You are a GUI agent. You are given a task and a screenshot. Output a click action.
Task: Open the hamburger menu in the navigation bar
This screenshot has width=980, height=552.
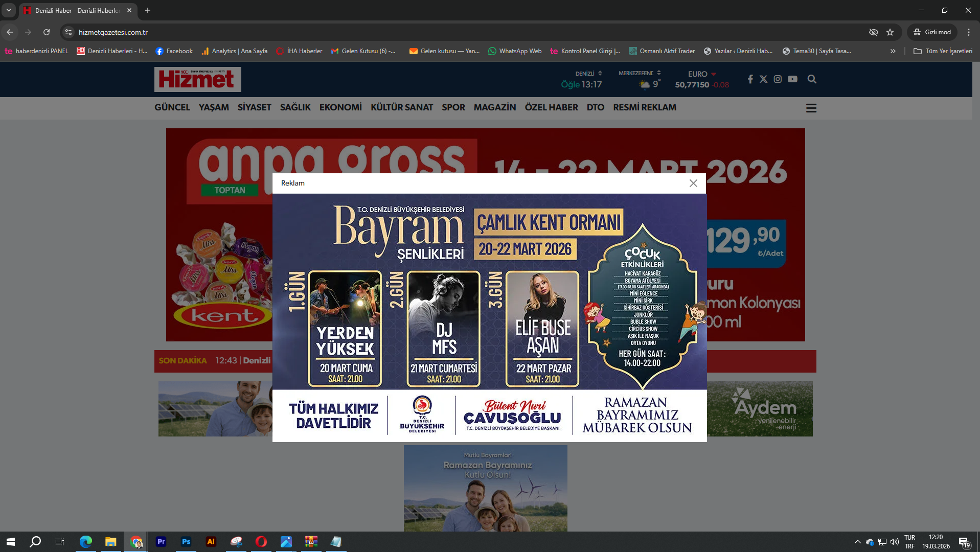[811, 108]
